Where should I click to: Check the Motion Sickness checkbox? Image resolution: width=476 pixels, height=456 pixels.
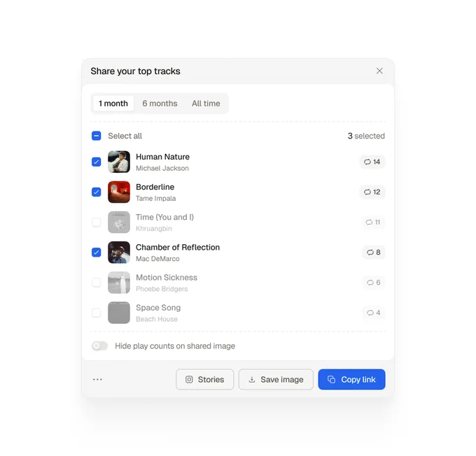point(96,283)
